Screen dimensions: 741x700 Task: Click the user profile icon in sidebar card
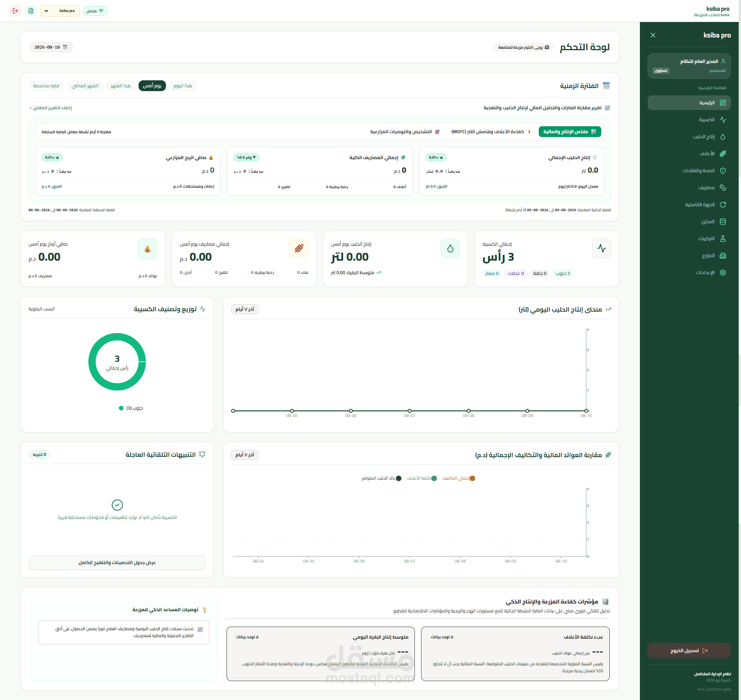click(x=723, y=61)
